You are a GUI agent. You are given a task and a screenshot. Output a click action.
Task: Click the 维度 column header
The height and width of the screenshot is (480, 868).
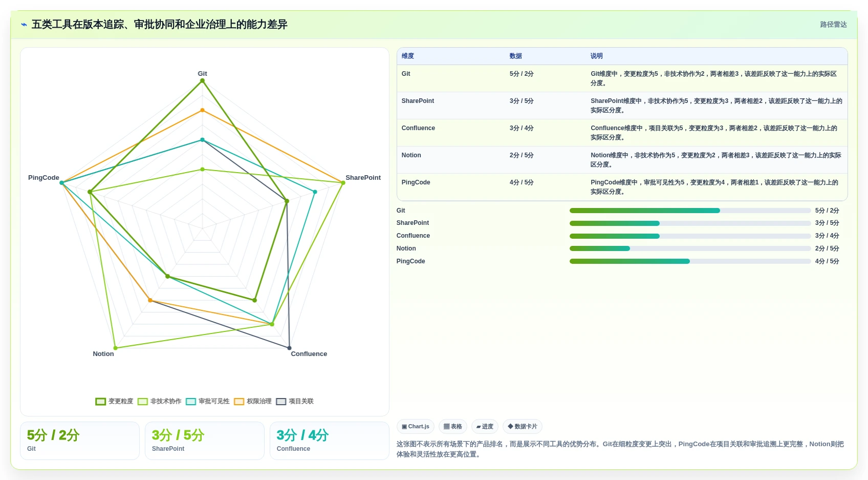408,56
